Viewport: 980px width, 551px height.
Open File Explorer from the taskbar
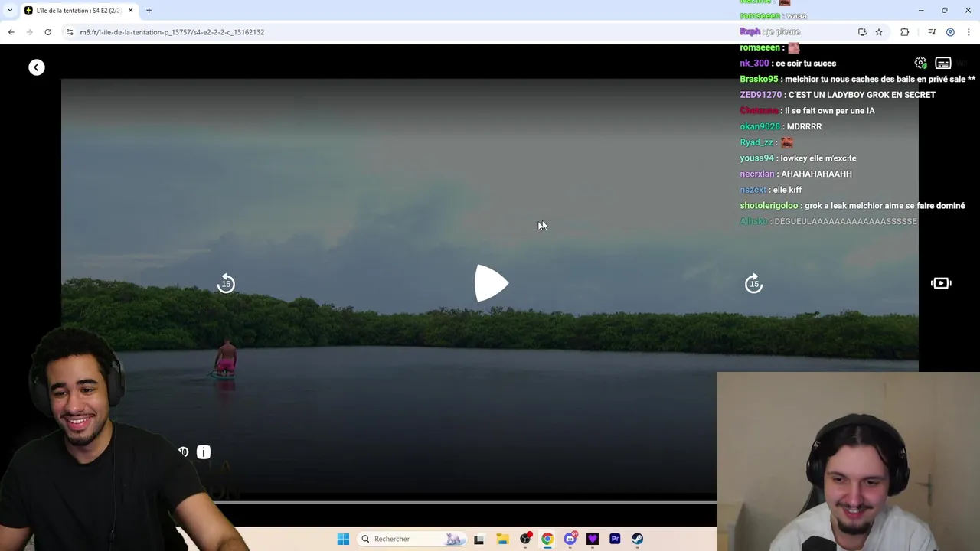tap(502, 539)
